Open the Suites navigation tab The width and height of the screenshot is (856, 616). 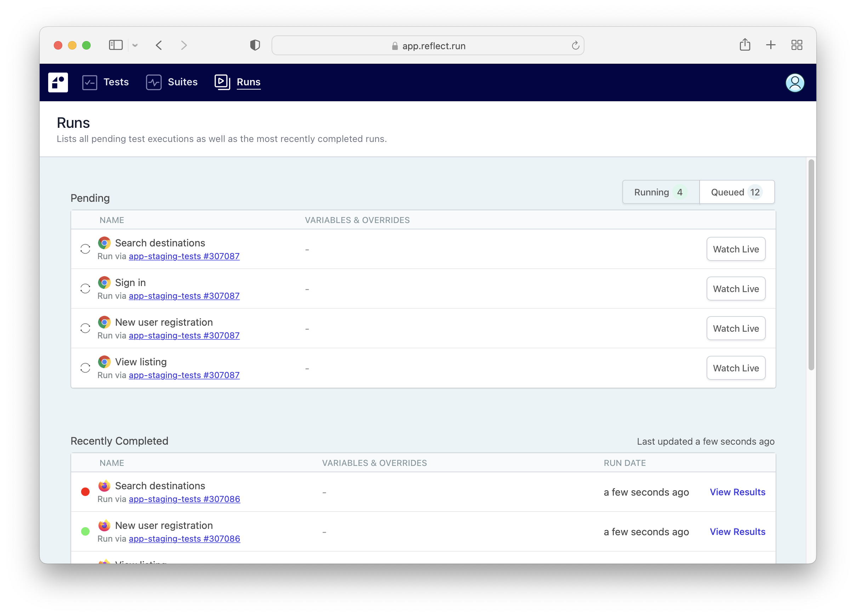point(182,82)
